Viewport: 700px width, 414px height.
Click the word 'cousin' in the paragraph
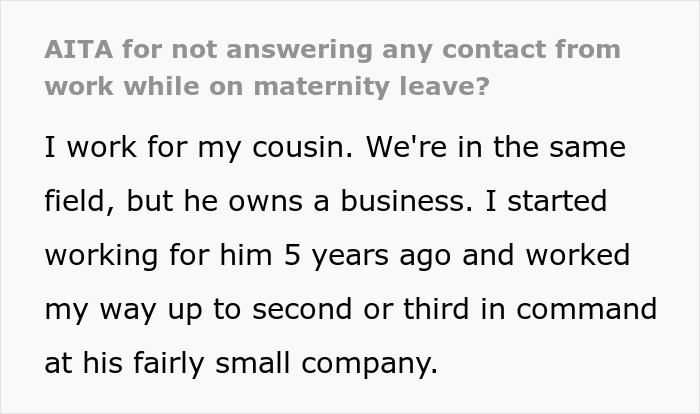pyautogui.click(x=300, y=148)
